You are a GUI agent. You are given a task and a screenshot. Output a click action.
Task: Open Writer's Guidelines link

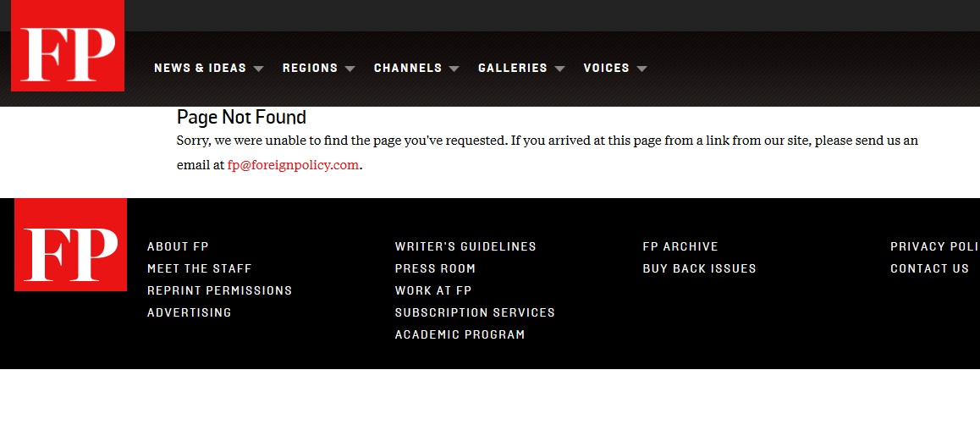pos(465,246)
